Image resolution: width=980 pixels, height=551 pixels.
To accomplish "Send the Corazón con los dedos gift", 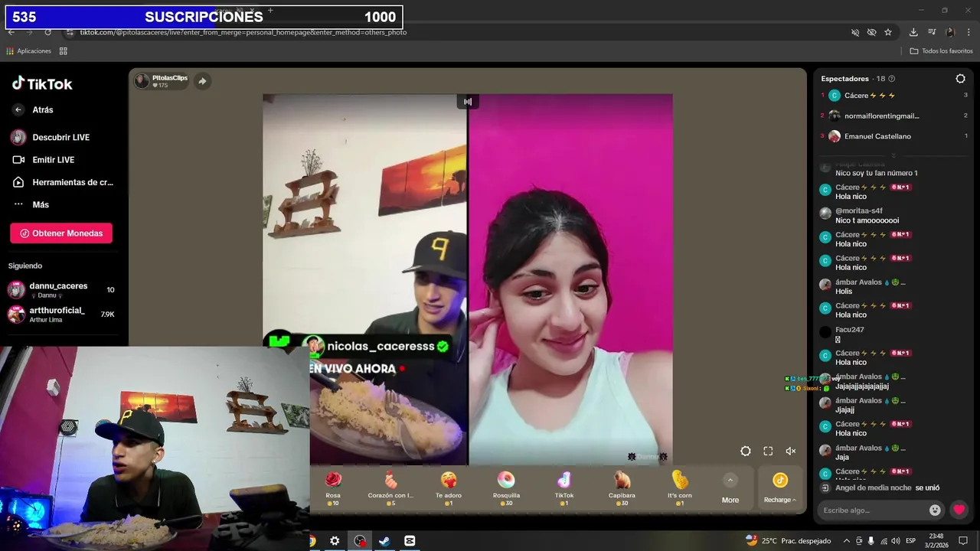I will [x=390, y=488].
